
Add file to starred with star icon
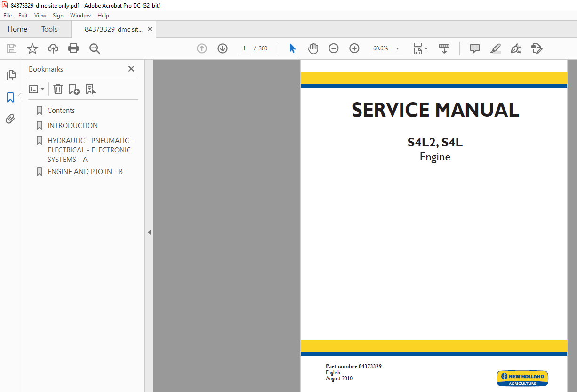32,48
